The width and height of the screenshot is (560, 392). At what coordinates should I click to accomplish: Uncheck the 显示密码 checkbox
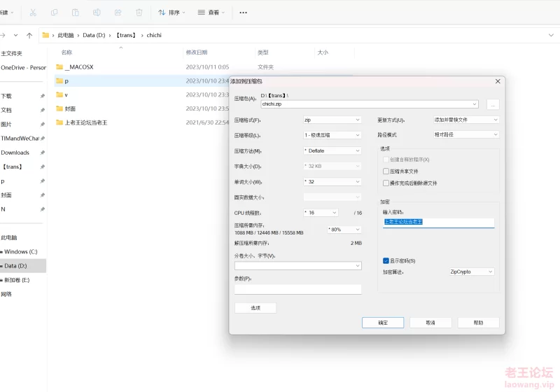(x=386, y=260)
